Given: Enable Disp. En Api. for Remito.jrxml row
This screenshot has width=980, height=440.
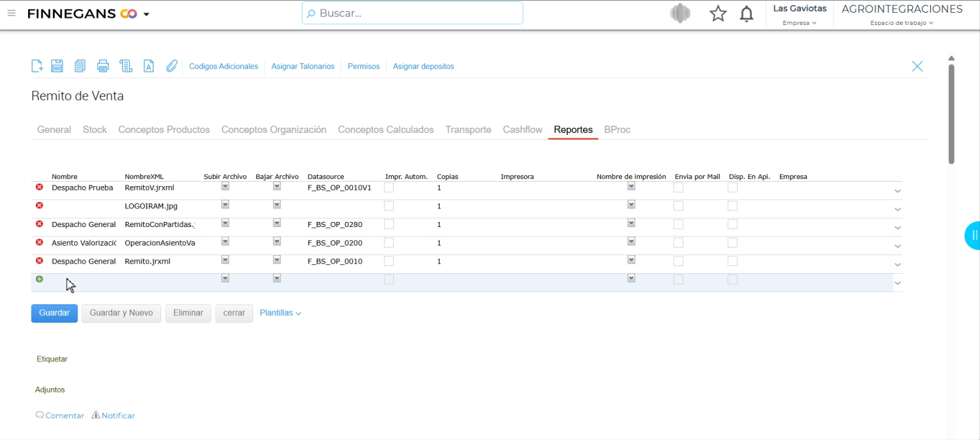Looking at the screenshot, I should click(x=733, y=262).
